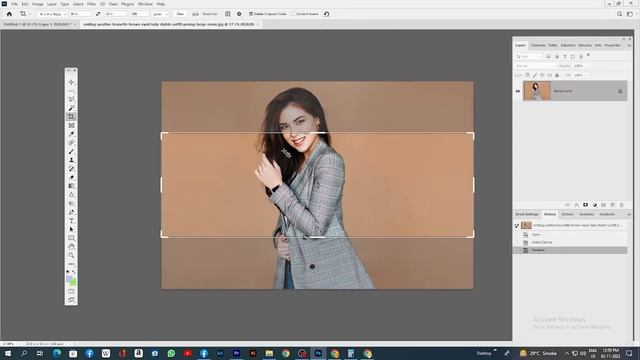Open the Edit Toolbar three-dots button
Image resolution: width=640 pixels, height=360 pixels.
tap(71, 264)
